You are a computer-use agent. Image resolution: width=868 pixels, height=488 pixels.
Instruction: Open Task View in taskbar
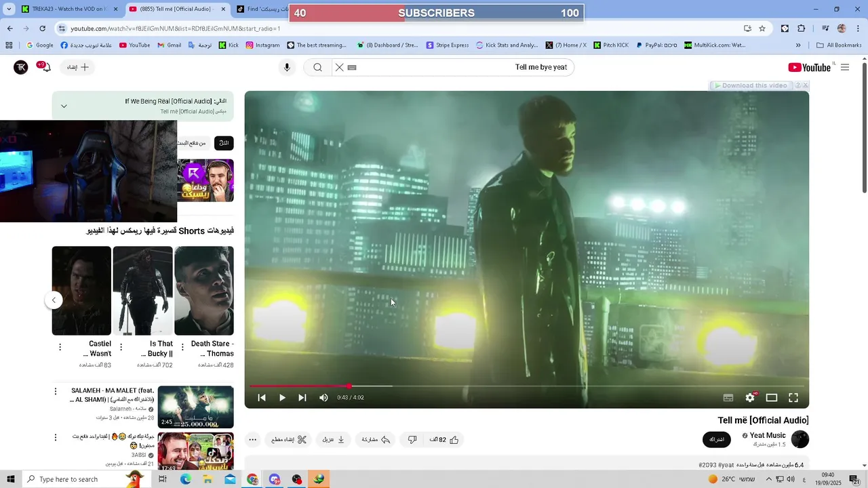pyautogui.click(x=163, y=479)
